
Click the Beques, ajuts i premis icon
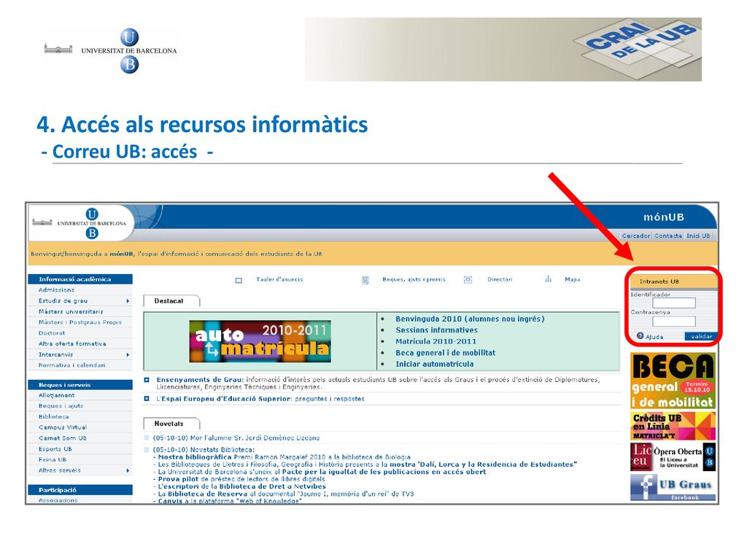(x=365, y=281)
